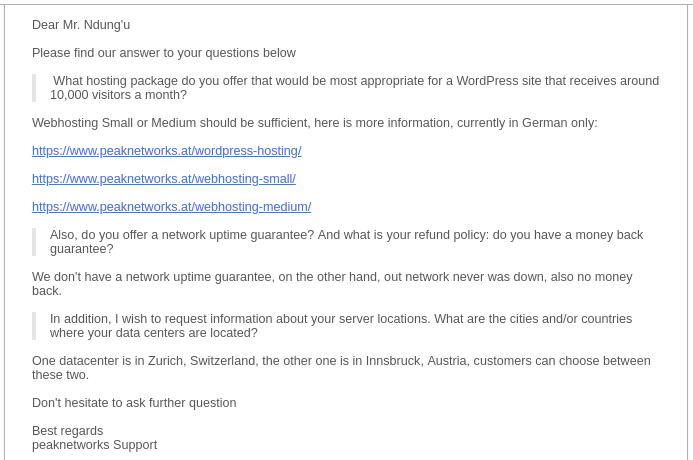Click the "peaknetworks Support" signature
This screenshot has height=460, width=693.
95,445
